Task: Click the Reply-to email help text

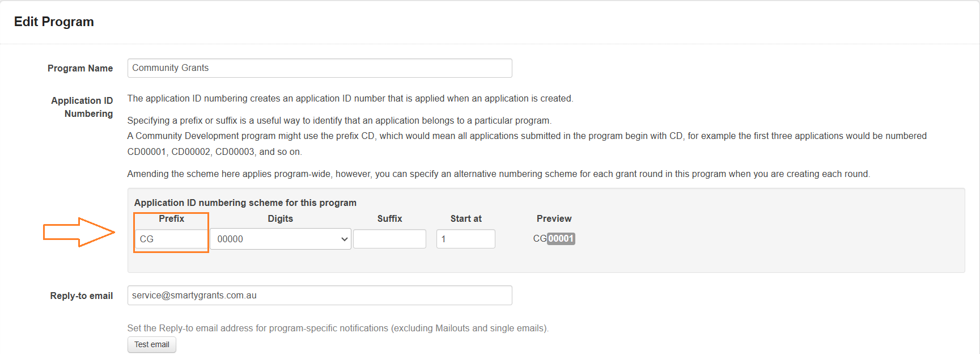Action: [338, 328]
